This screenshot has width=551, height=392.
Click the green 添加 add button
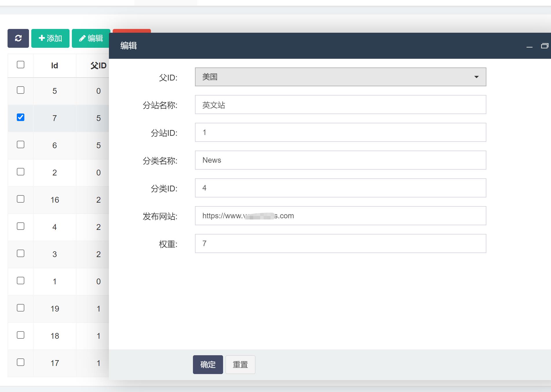click(50, 38)
